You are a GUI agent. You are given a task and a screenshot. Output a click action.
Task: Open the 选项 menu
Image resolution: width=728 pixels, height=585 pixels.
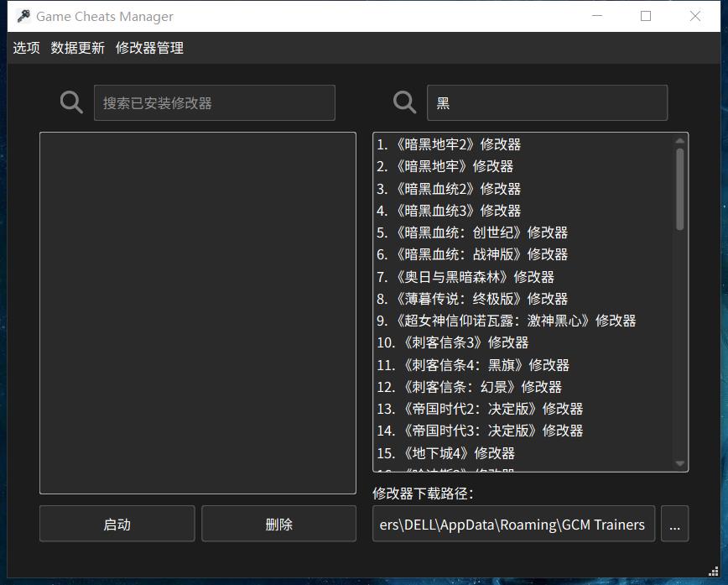click(26, 48)
